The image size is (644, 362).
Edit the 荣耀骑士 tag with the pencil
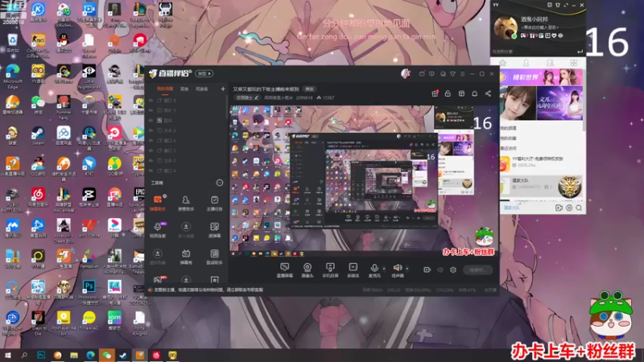click(x=256, y=97)
